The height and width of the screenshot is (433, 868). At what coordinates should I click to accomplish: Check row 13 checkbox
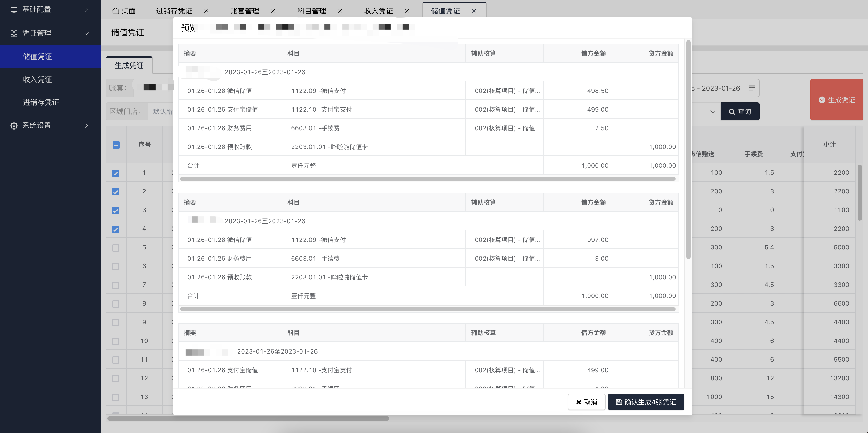coord(116,397)
